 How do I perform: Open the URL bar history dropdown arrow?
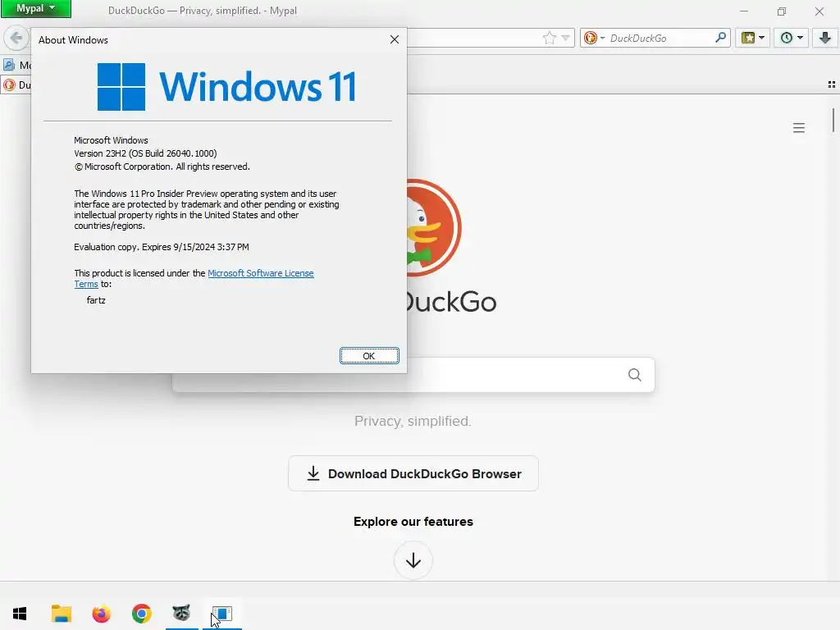pyautogui.click(x=565, y=38)
